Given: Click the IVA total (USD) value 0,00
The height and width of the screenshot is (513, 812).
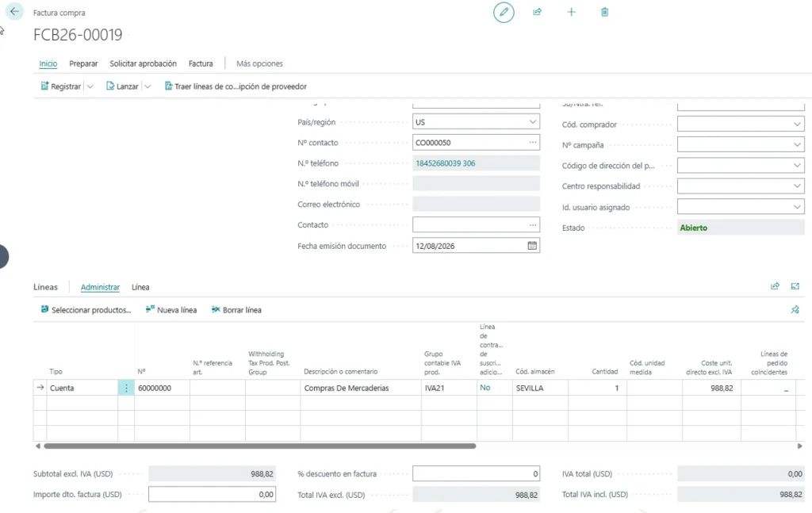Looking at the screenshot, I should (741, 473).
